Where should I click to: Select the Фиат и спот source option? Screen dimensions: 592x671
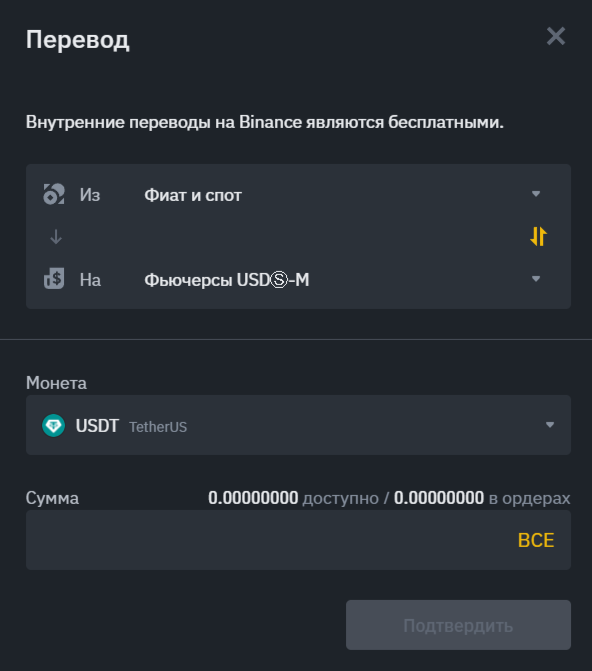(x=193, y=195)
